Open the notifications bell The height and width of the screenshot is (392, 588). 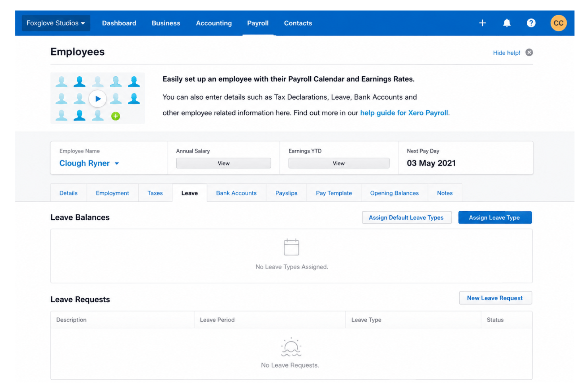(507, 23)
